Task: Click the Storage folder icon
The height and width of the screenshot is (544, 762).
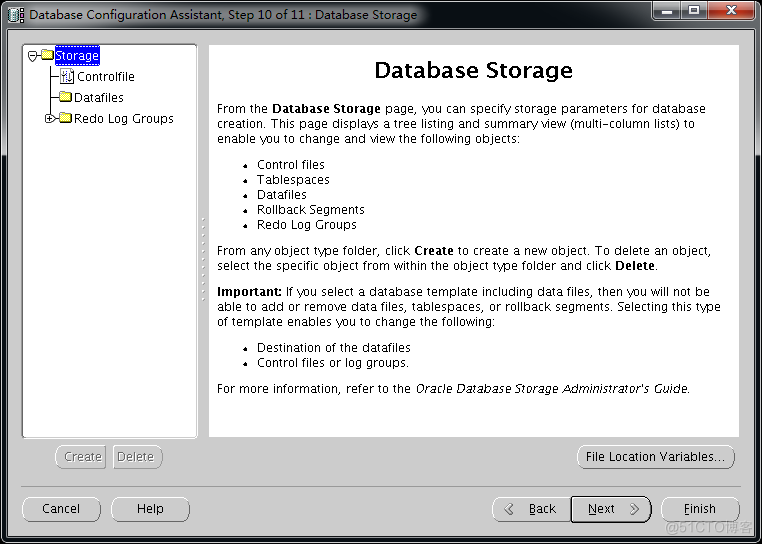Action: (x=48, y=54)
